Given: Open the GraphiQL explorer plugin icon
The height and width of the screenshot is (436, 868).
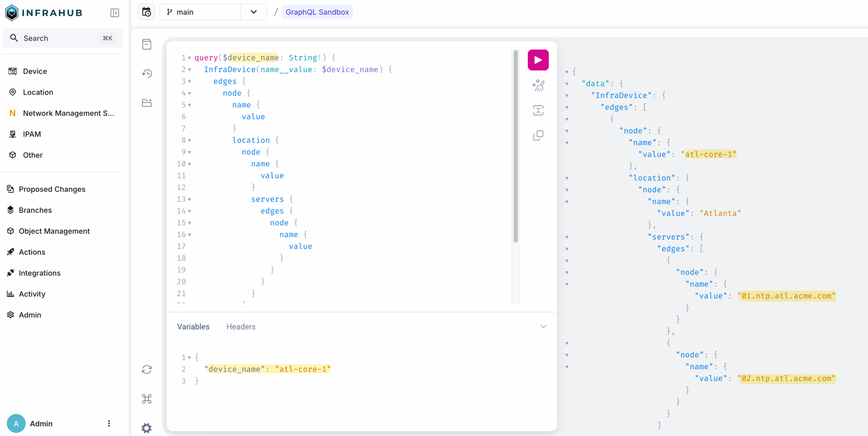Looking at the screenshot, I should pyautogui.click(x=146, y=103).
